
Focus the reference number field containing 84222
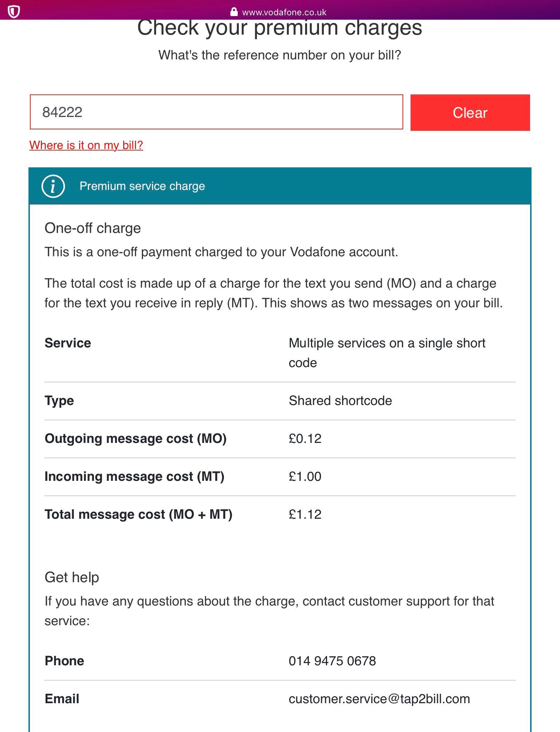216,112
